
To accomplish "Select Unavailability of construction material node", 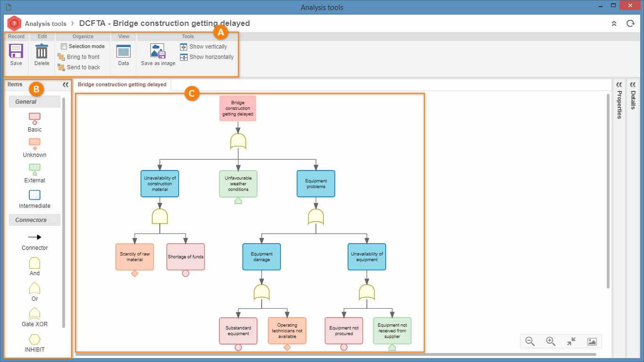I will tap(160, 184).
